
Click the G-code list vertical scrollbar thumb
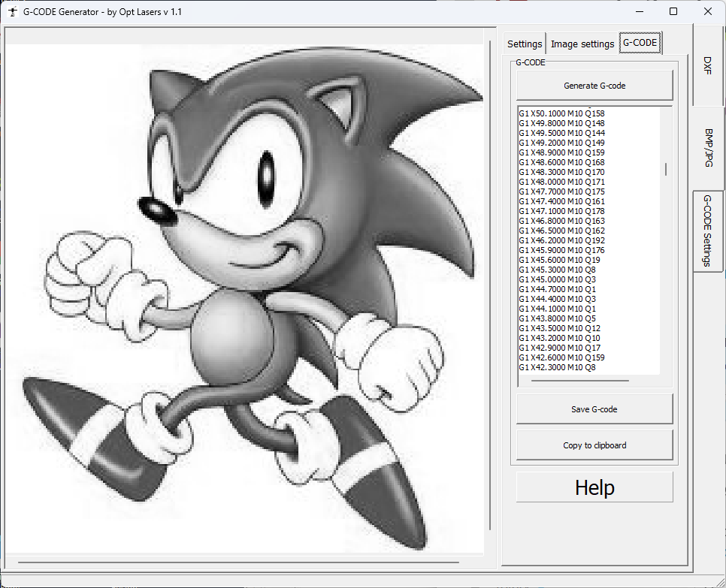tap(666, 169)
